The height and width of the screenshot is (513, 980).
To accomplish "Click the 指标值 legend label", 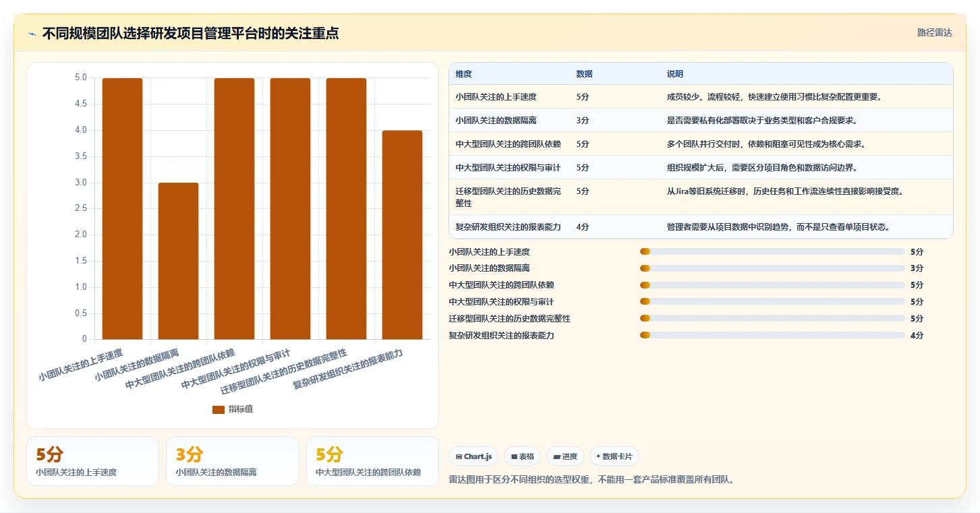I will (241, 409).
